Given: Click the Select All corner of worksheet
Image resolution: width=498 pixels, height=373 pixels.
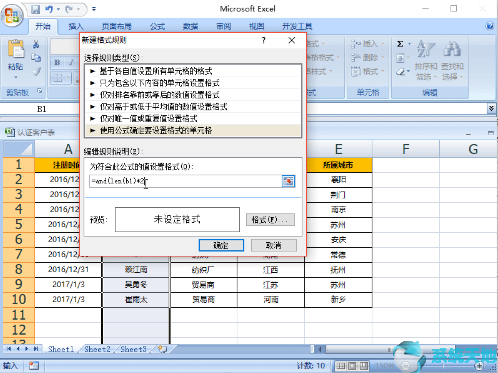Looking at the screenshot, I should pyautogui.click(x=19, y=149).
